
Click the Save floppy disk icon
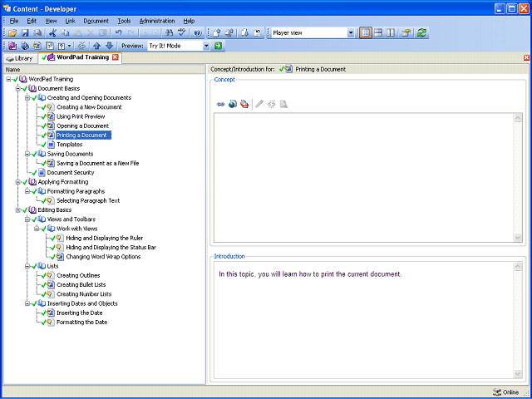pyautogui.click(x=25, y=33)
